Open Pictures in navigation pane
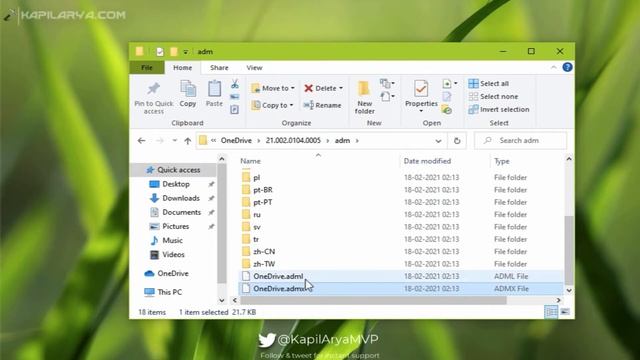This screenshot has height=360, width=640. 176,227
